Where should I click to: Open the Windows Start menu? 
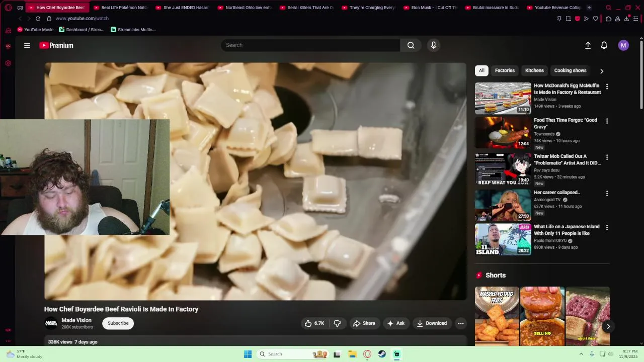[248, 354]
